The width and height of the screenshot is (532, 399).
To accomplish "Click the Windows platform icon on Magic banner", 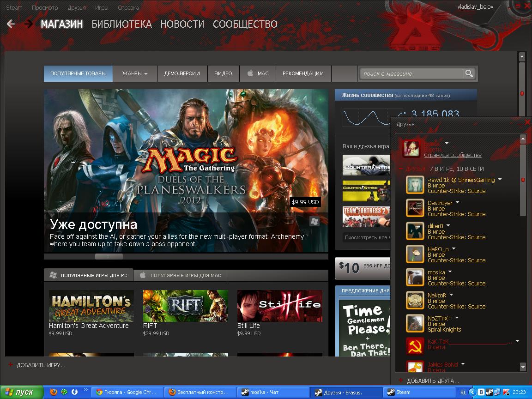I will click(x=314, y=221).
